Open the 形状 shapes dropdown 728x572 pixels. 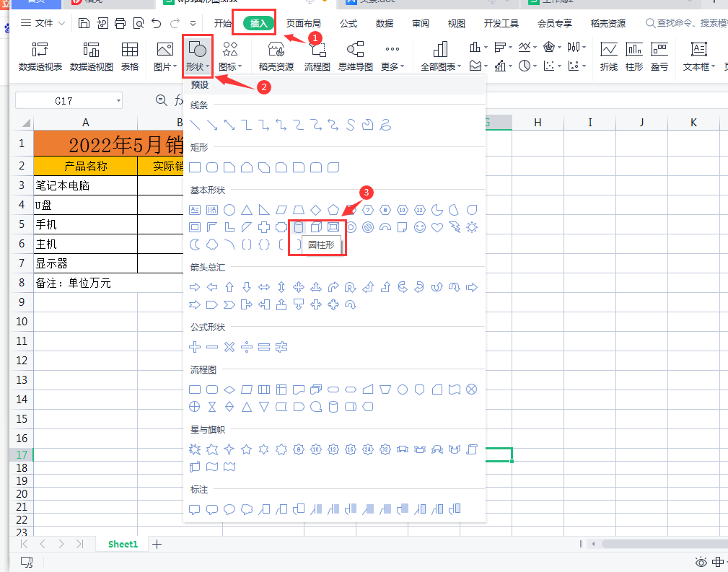198,57
